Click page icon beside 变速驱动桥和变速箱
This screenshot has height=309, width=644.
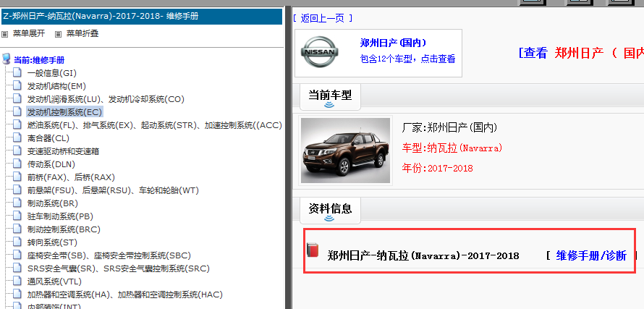point(17,151)
